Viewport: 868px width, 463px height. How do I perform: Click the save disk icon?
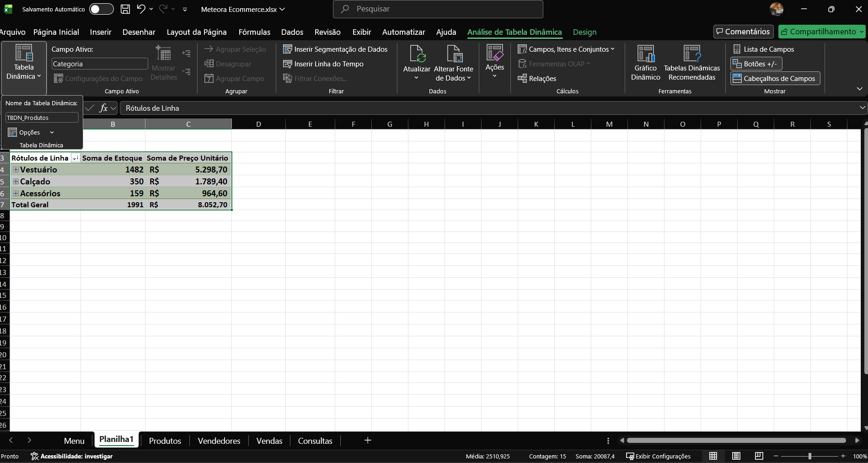[x=125, y=9]
